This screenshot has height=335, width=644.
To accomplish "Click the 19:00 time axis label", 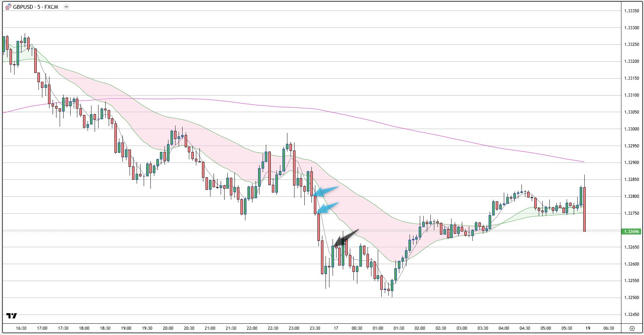I will pyautogui.click(x=126, y=328).
